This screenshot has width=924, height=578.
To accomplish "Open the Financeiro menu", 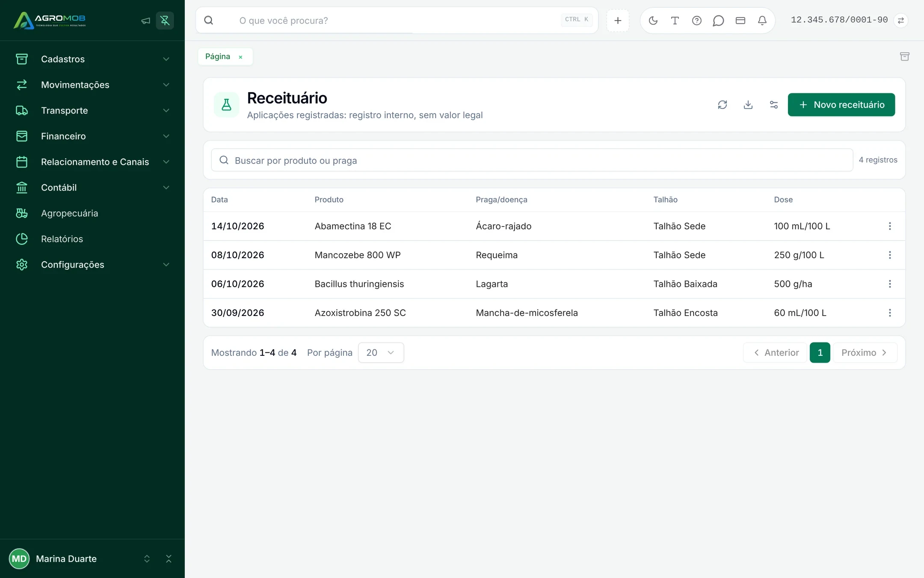I will click(x=92, y=136).
